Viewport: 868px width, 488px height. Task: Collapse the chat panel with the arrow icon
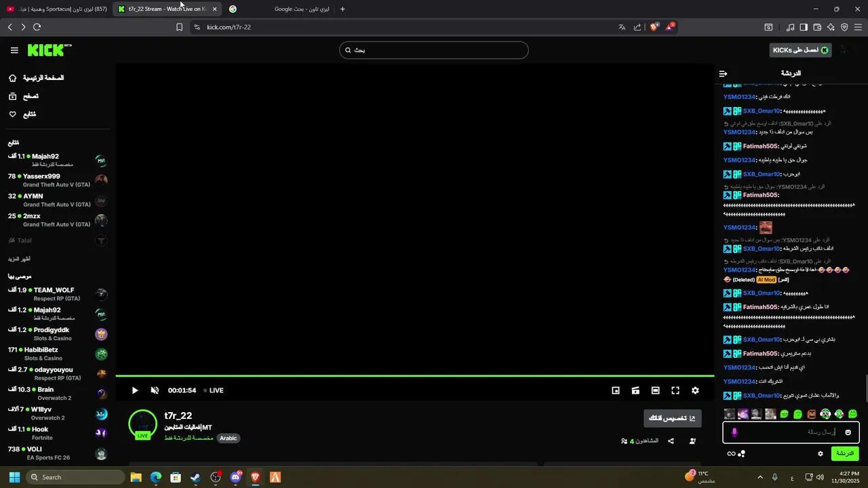tap(723, 73)
